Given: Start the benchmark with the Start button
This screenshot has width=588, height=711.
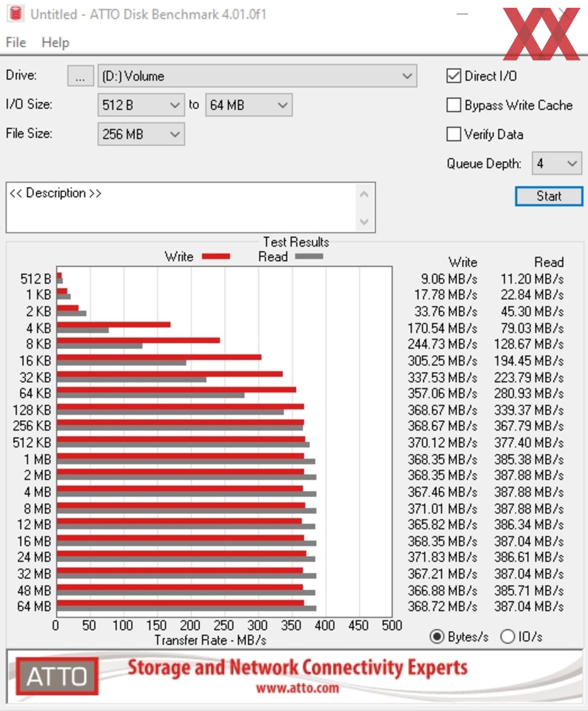Looking at the screenshot, I should [549, 196].
